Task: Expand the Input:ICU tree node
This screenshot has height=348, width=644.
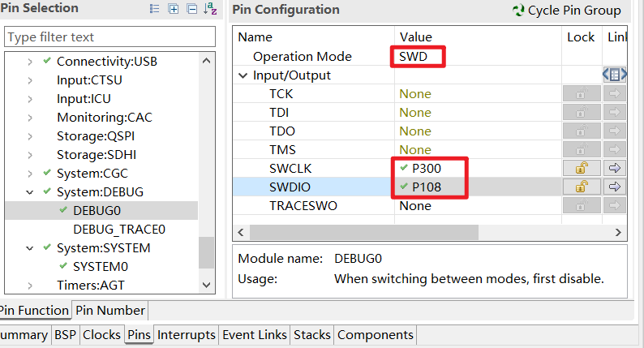Action: [30, 99]
